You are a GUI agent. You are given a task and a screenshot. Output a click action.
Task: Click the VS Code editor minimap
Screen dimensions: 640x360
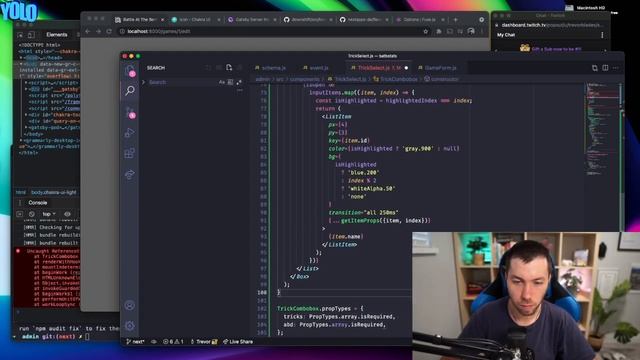[x=602, y=131]
